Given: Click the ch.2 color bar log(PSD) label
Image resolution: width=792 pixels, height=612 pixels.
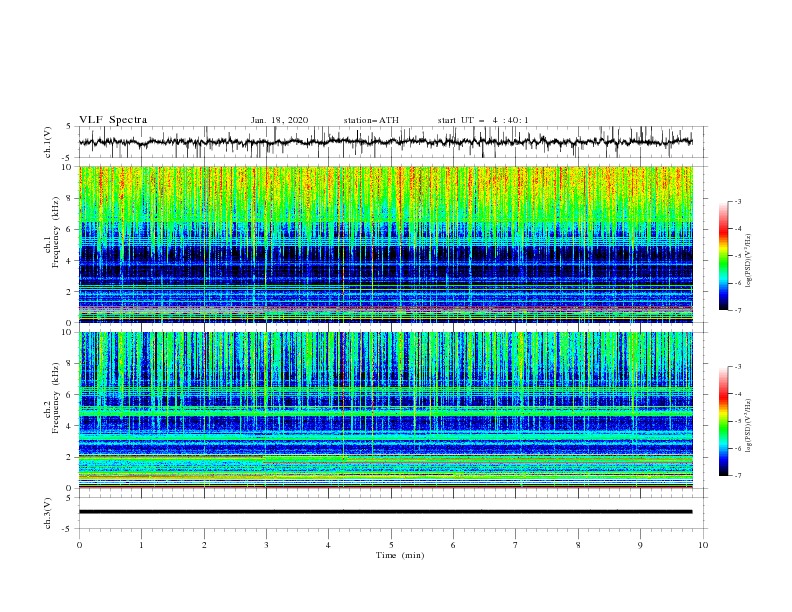Looking at the screenshot, I should [x=749, y=426].
